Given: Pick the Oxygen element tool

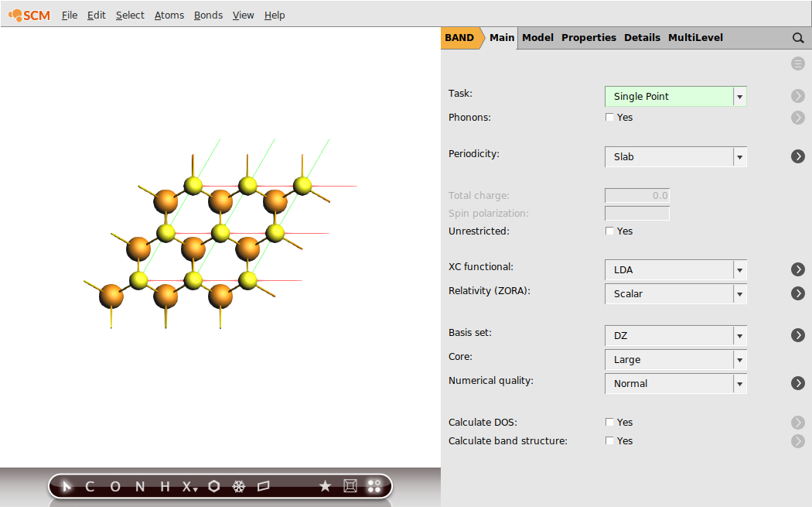Looking at the screenshot, I should point(114,487).
